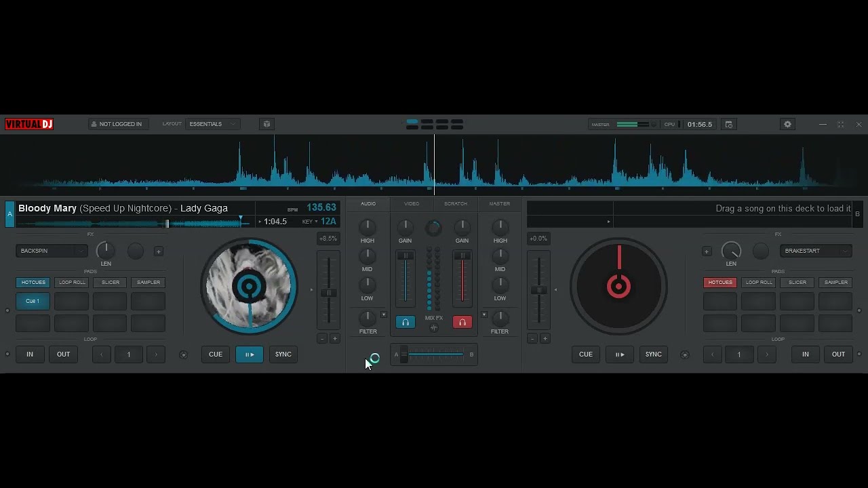The image size is (868, 488).
Task: Click the key value 12A
Action: tap(328, 222)
